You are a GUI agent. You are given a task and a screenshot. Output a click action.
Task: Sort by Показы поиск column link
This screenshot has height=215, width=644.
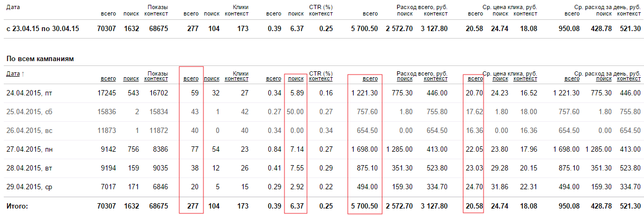tap(131, 79)
